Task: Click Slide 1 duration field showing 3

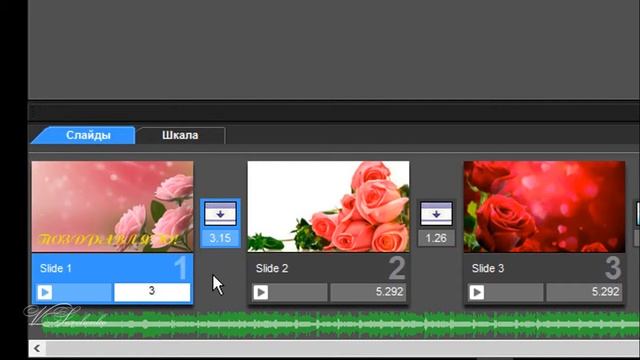Action: (152, 292)
